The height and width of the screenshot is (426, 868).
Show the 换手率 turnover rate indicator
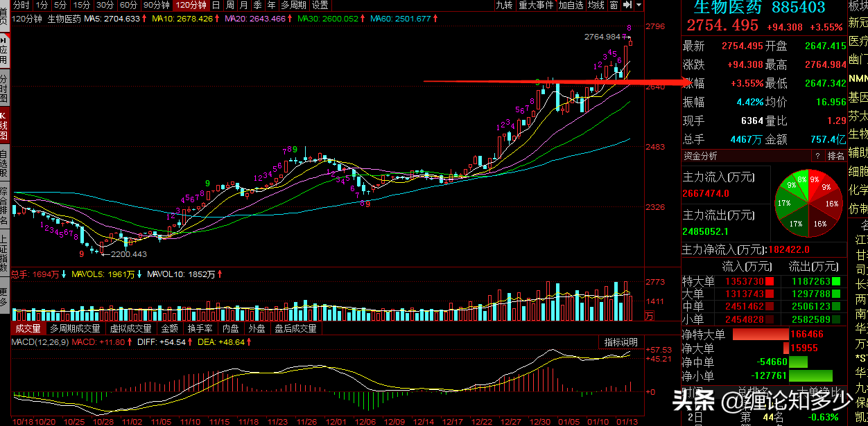pyautogui.click(x=200, y=328)
